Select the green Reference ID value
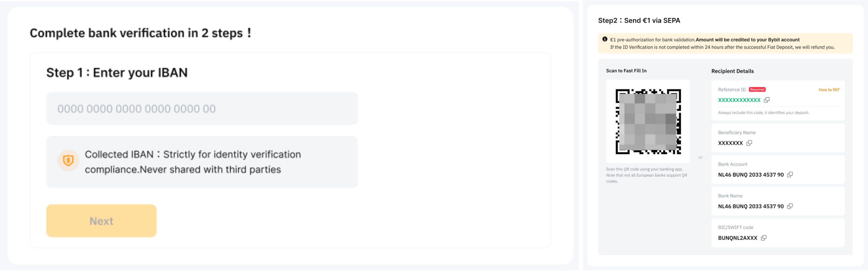This screenshot has width=868, height=271. (x=739, y=101)
